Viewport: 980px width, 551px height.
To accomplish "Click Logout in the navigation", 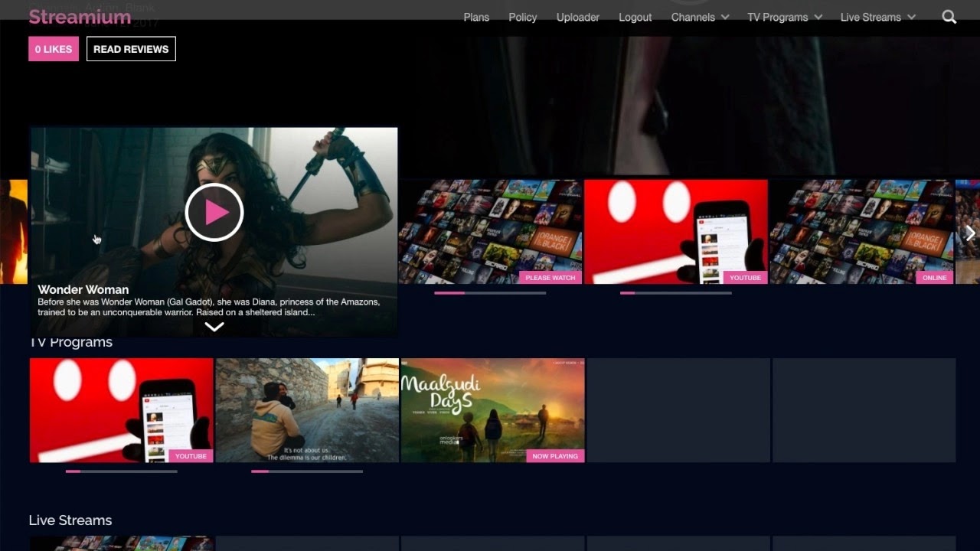I will pos(635,17).
